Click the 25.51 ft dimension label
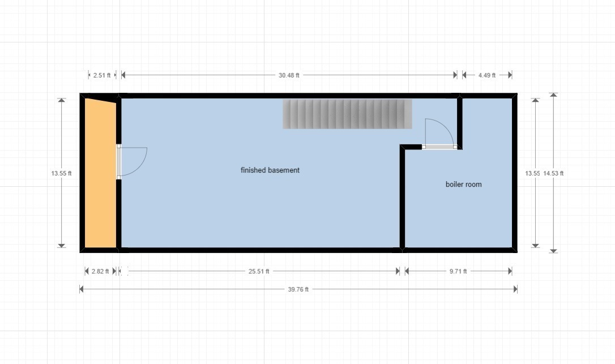615x364 pixels. tap(259, 271)
